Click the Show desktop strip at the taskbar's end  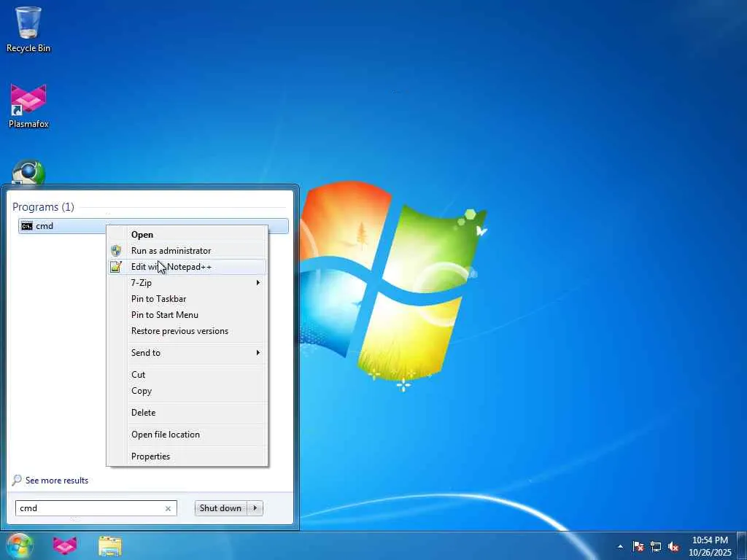(742, 545)
